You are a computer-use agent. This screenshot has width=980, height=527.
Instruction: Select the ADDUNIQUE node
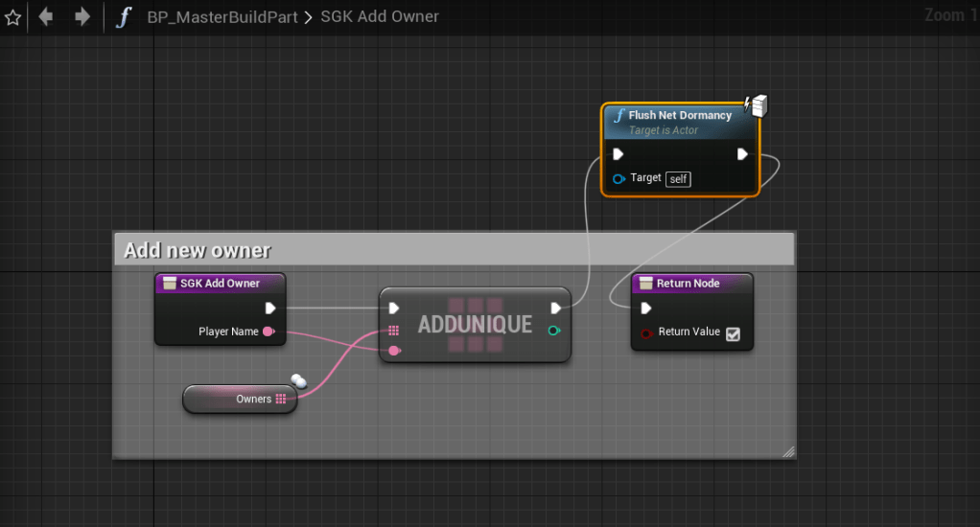[x=475, y=325]
